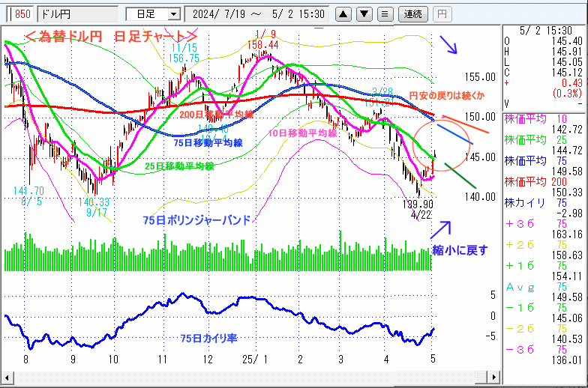Click the 75日カイリ率 label in lower pane

click(208, 339)
